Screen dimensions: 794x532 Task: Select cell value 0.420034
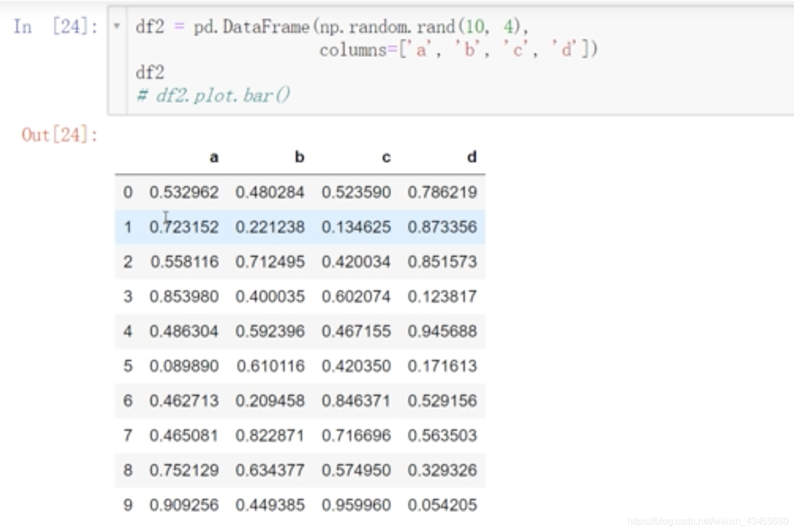point(356,261)
